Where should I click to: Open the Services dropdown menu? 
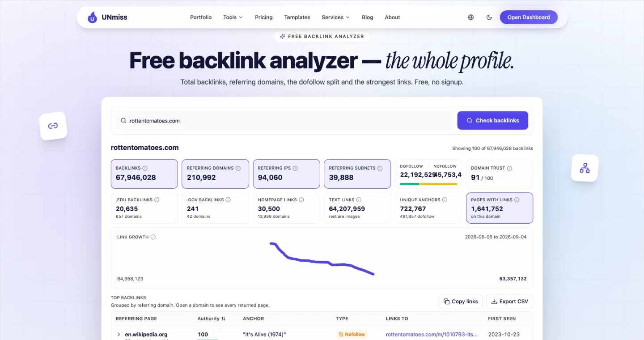(x=335, y=17)
